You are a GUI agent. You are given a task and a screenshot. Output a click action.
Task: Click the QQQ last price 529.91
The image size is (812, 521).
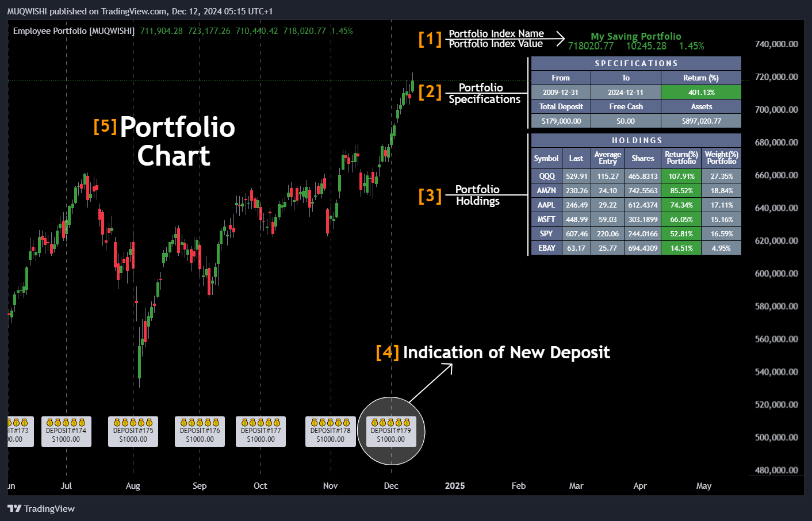click(x=576, y=176)
